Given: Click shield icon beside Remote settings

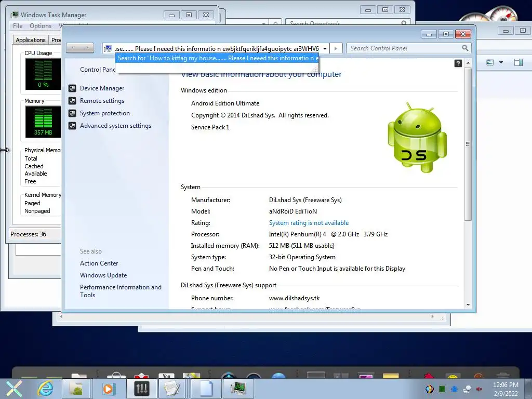Looking at the screenshot, I should [72, 101].
